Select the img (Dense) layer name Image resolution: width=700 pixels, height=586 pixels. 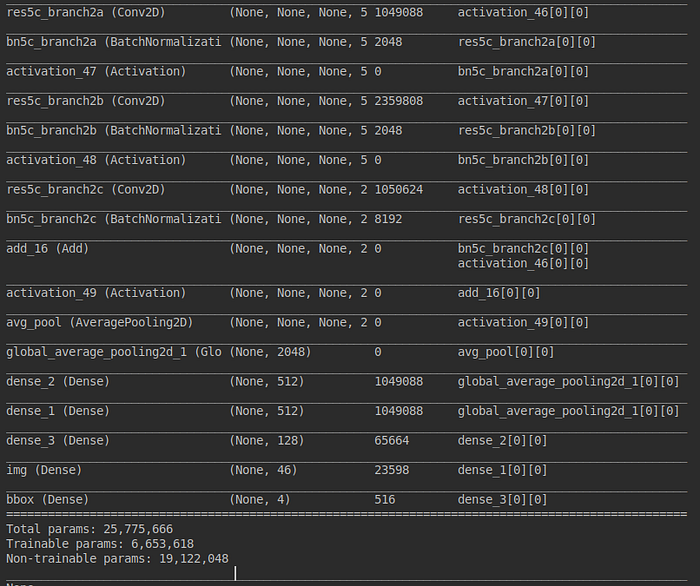(x=44, y=470)
